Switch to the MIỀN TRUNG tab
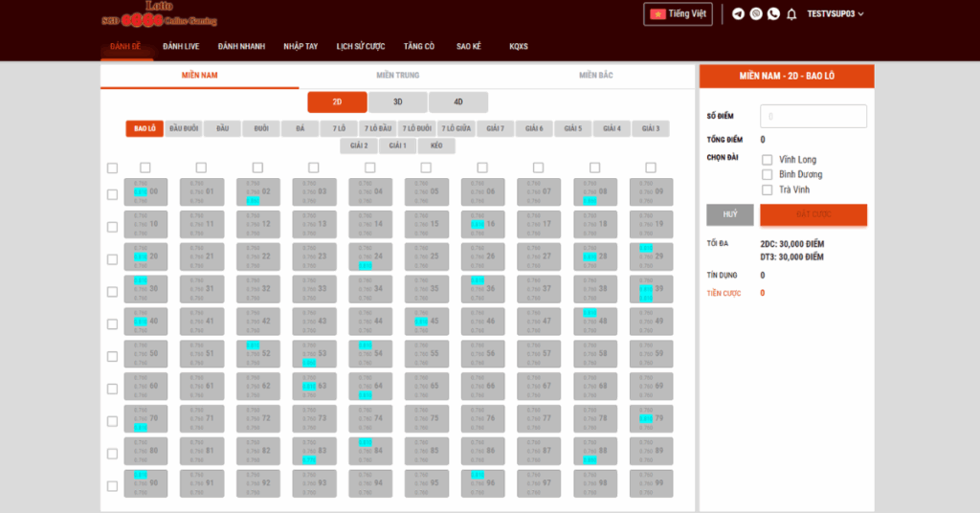Screen dimensions: 980x513 [397, 76]
